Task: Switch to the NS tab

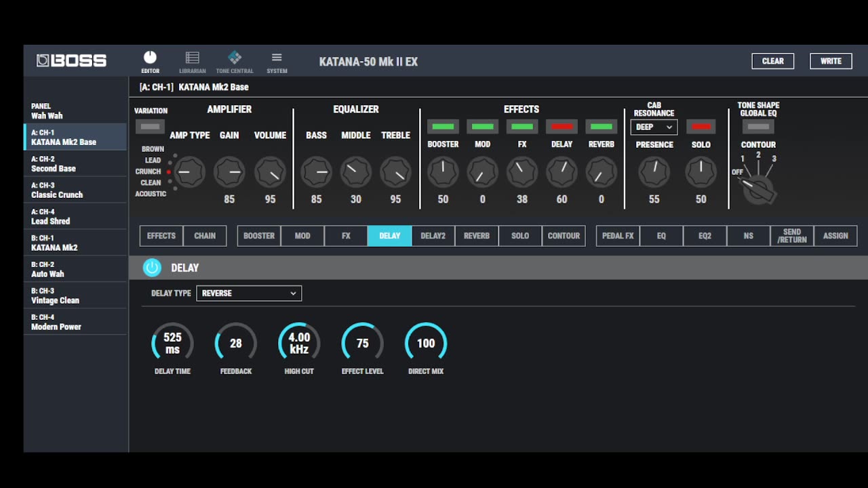Action: pyautogui.click(x=748, y=236)
